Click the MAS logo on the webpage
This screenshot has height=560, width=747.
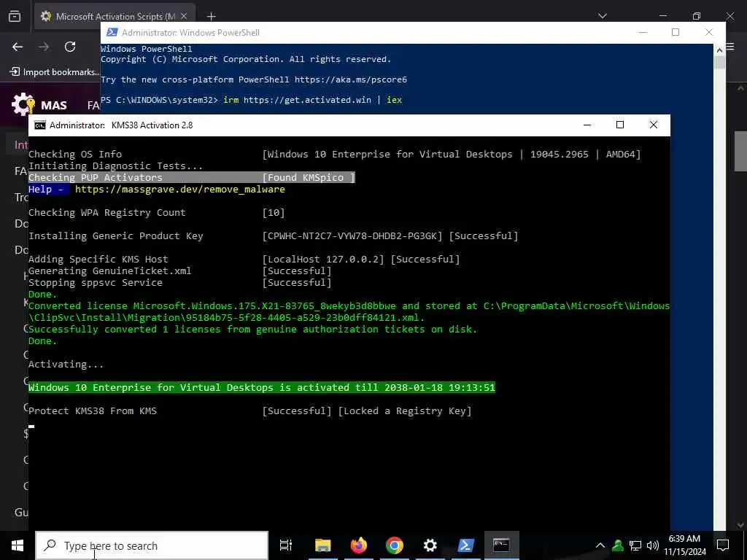tap(39, 104)
